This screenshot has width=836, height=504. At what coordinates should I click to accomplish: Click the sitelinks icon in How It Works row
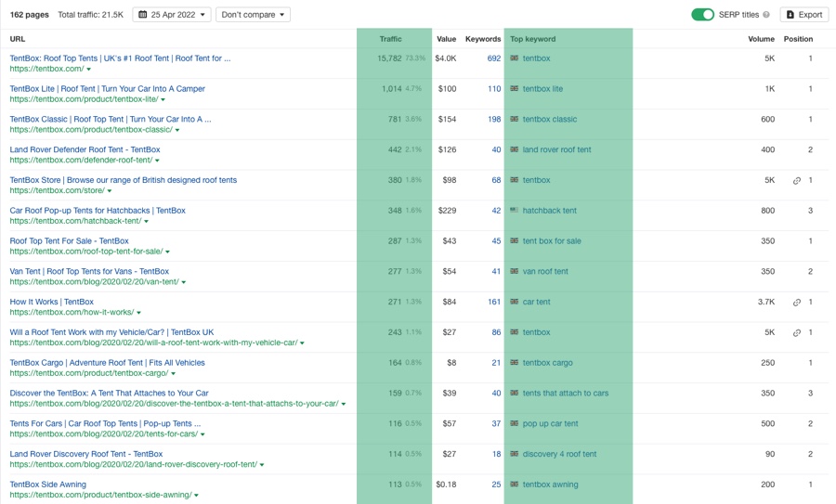[797, 302]
